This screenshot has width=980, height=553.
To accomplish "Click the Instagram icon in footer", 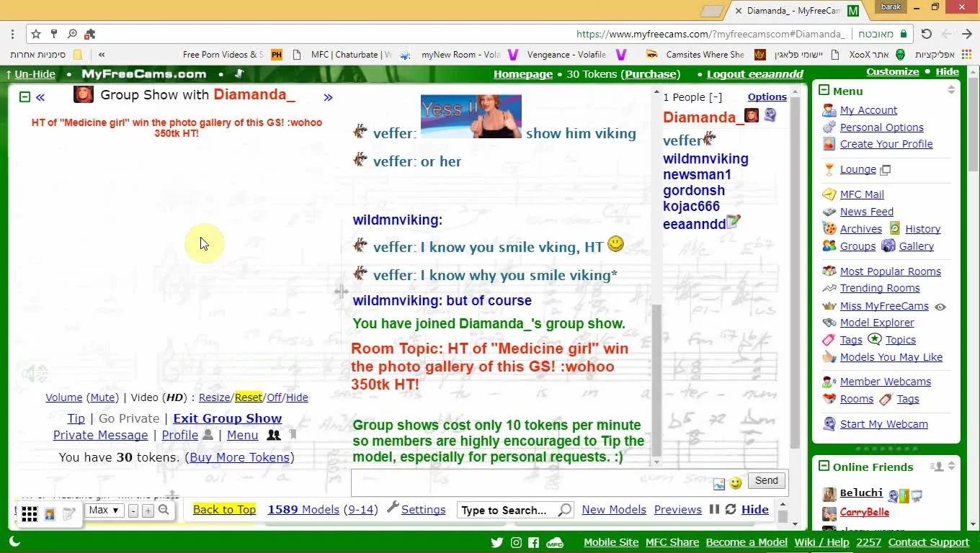I will click(x=516, y=542).
